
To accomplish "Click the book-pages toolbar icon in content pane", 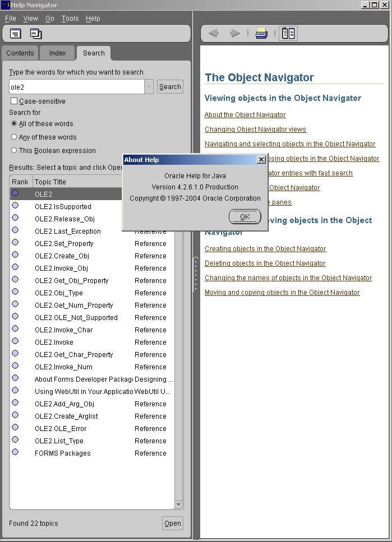I will pos(288,33).
